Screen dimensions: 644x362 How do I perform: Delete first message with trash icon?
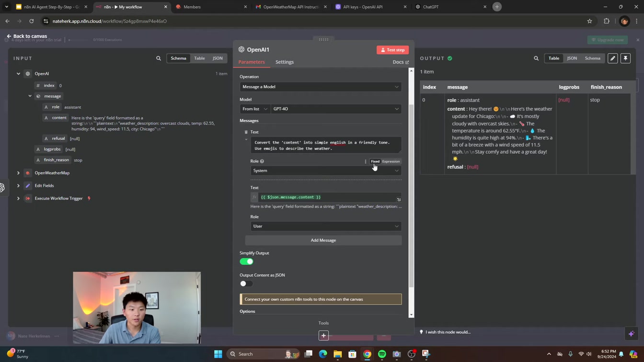(x=246, y=132)
